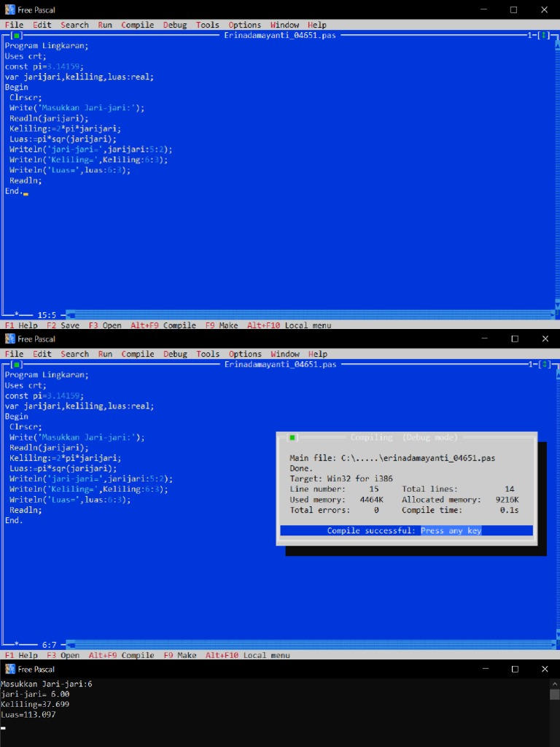
Task: Click 'Main file' path line in Compiling dialog
Action: click(x=392, y=458)
